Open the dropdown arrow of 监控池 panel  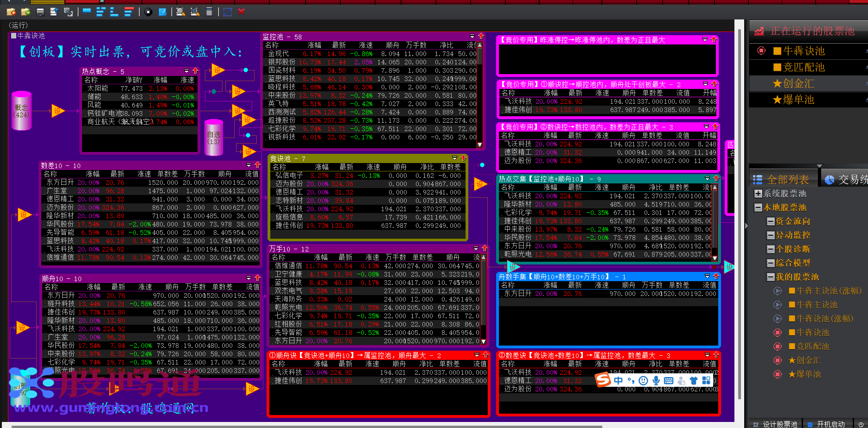point(472,36)
